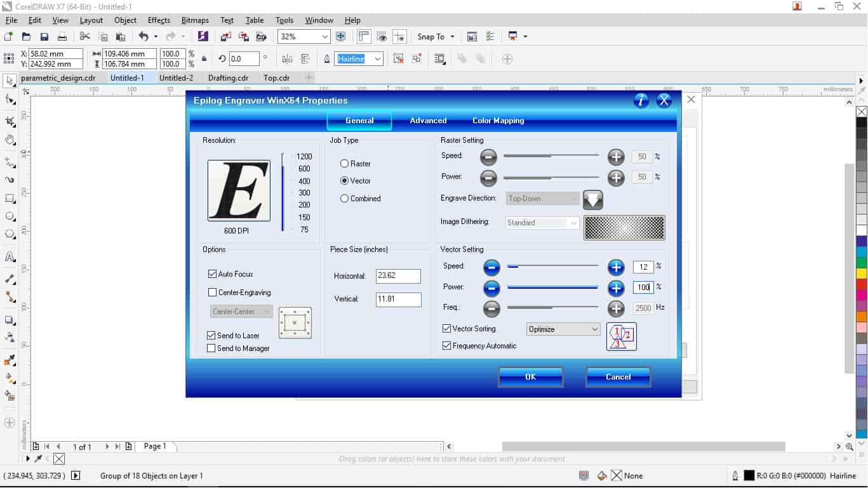Switch to the Advanced tab
Image resolution: width=868 pixels, height=488 pixels.
click(x=428, y=121)
